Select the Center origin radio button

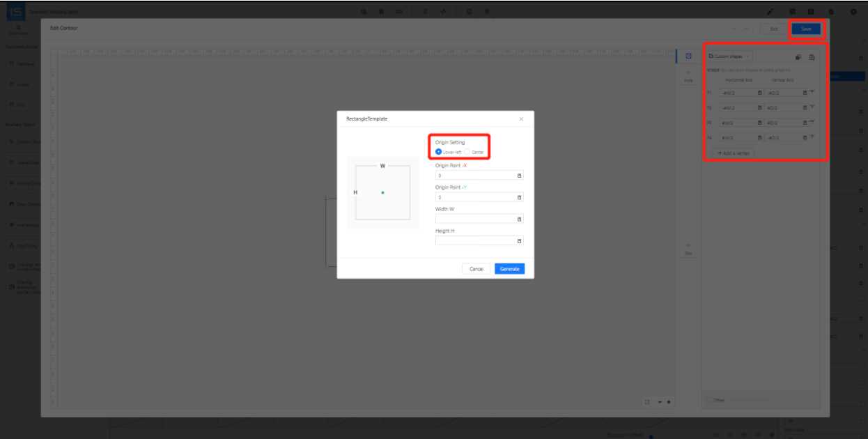(467, 152)
